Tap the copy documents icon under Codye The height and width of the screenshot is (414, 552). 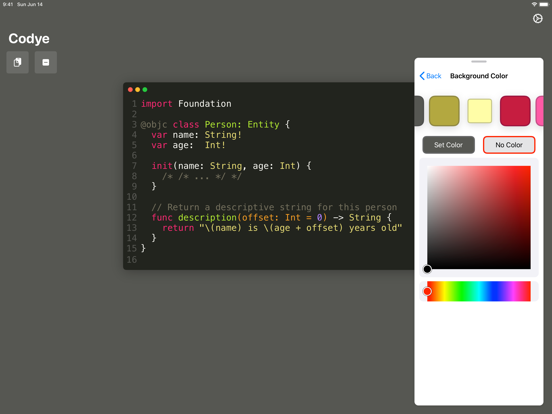(17, 62)
